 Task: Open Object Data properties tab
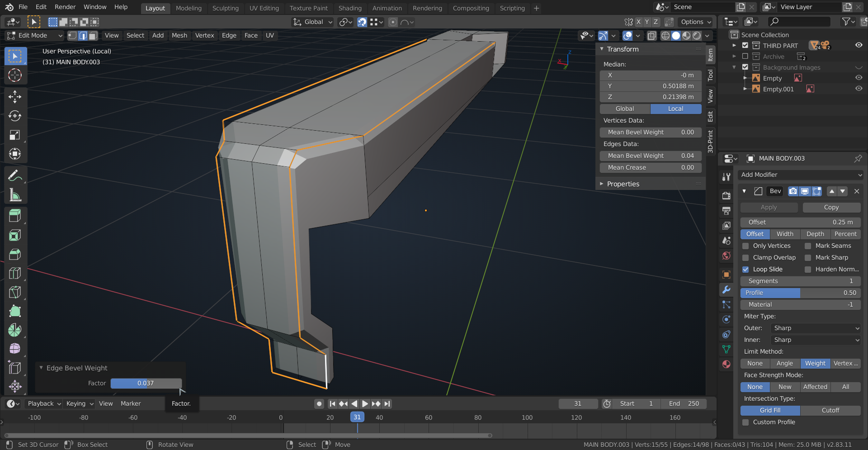[x=726, y=350]
